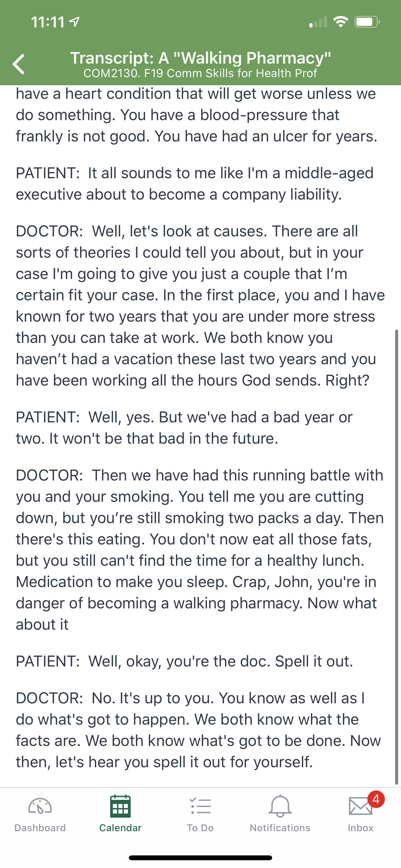The width and height of the screenshot is (401, 868).
Task: Tap the red 4 badge on Inbox
Action: (376, 799)
